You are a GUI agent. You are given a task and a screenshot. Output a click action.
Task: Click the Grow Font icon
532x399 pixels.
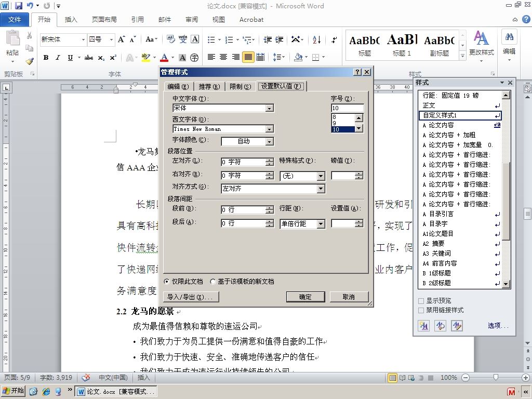point(122,39)
